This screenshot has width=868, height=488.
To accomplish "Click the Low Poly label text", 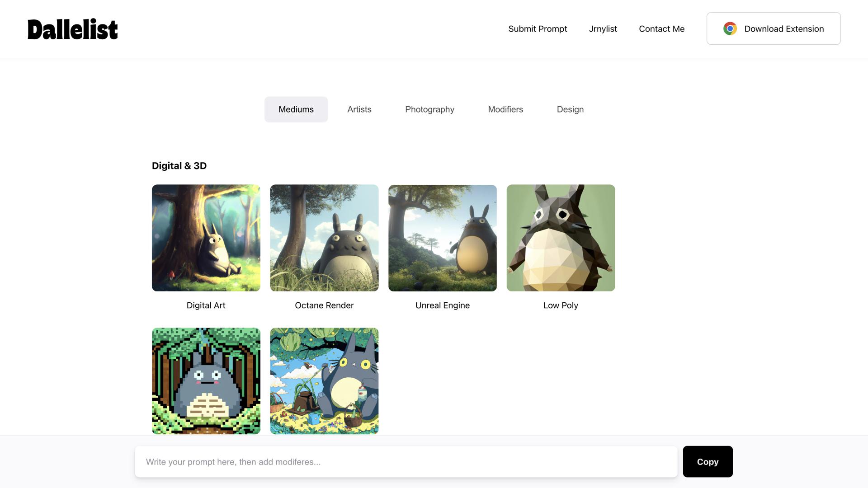I will click(x=561, y=305).
